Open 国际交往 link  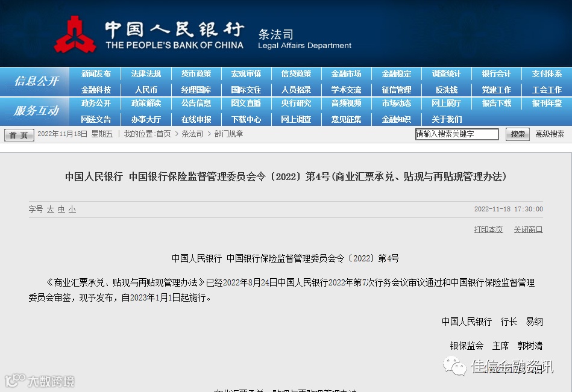tap(246, 90)
